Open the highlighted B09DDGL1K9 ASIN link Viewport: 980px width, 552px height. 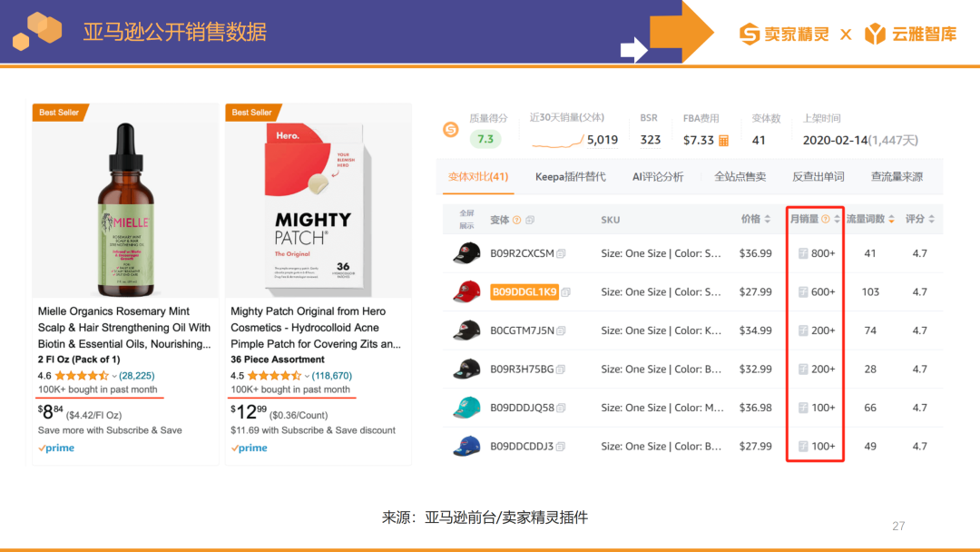(x=524, y=292)
